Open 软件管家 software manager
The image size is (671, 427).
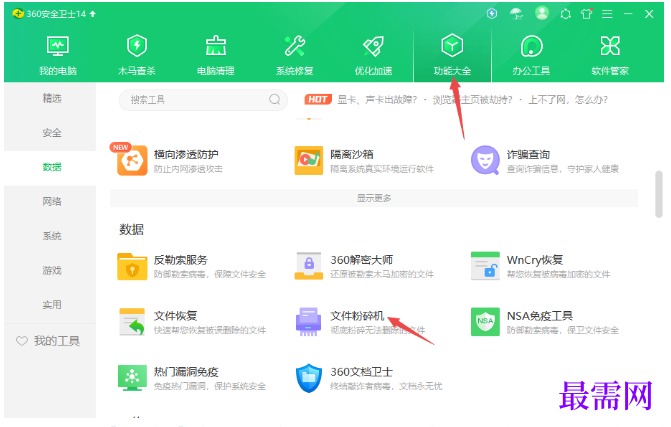point(610,56)
